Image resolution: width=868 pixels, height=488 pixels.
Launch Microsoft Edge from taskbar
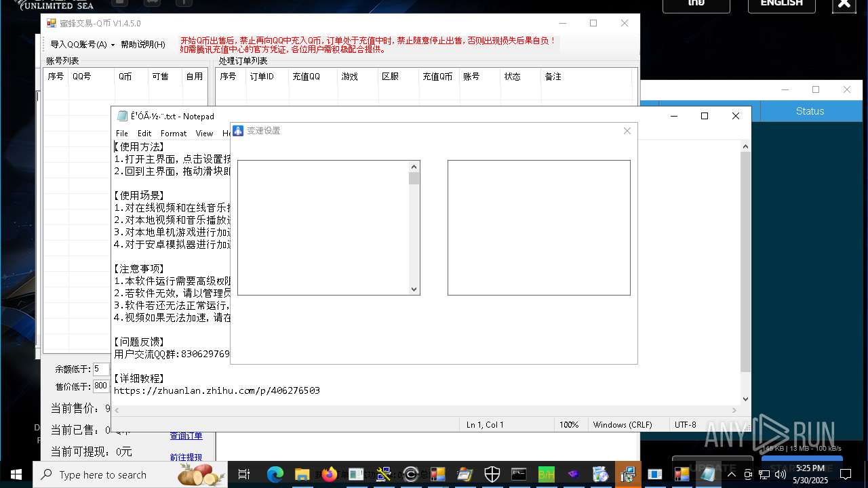(275, 474)
